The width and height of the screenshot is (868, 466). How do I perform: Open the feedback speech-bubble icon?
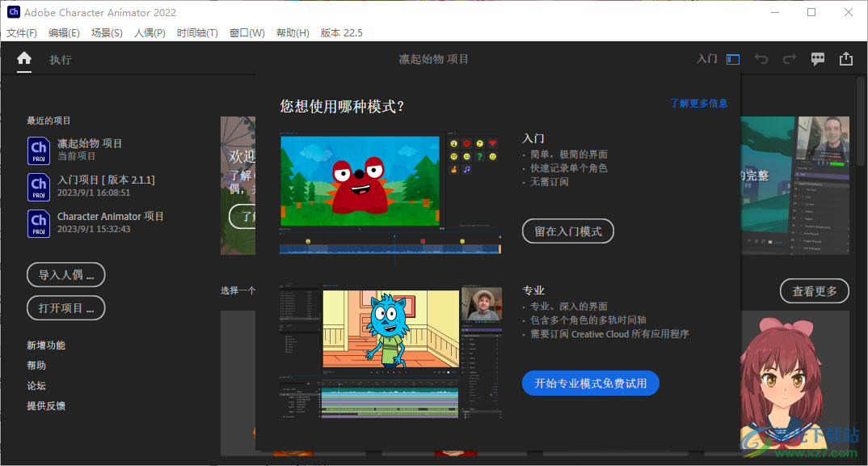[817, 58]
